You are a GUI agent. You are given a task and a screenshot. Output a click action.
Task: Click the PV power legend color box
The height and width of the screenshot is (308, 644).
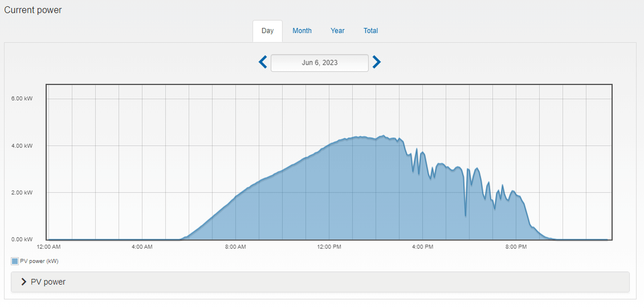click(15, 261)
